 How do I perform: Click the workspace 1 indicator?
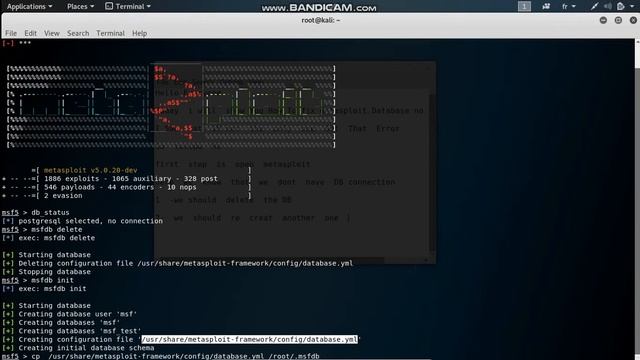pyautogui.click(x=524, y=7)
